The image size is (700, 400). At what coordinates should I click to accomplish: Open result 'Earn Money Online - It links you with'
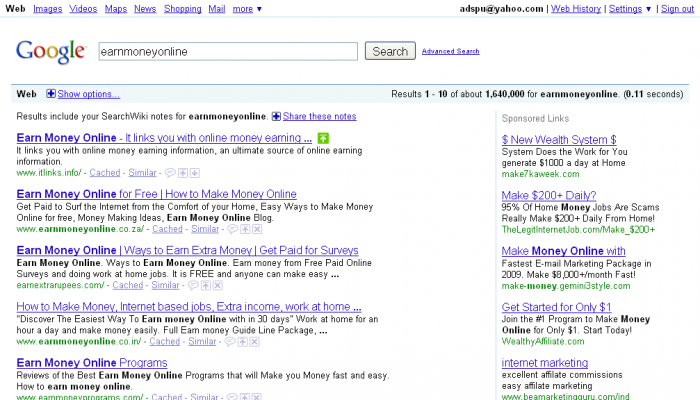[164, 138]
